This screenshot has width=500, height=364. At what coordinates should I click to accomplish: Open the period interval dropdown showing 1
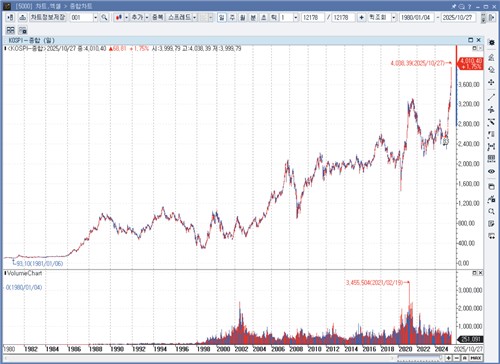tap(295, 17)
